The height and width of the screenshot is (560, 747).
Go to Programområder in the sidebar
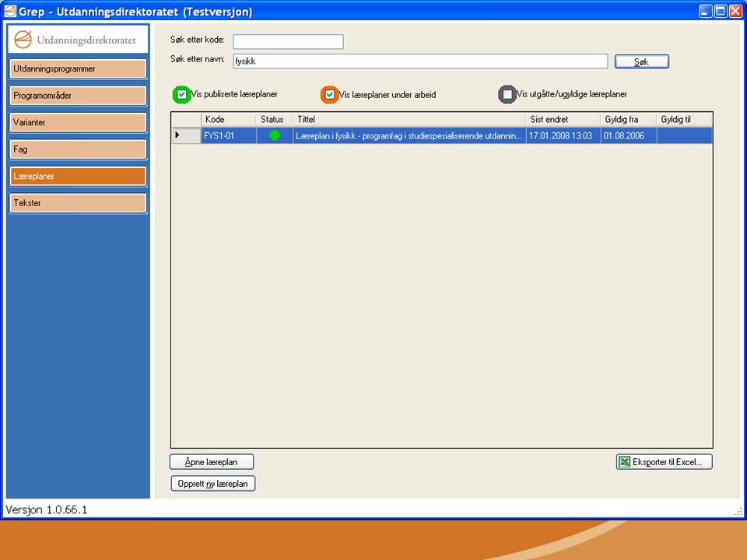(78, 96)
